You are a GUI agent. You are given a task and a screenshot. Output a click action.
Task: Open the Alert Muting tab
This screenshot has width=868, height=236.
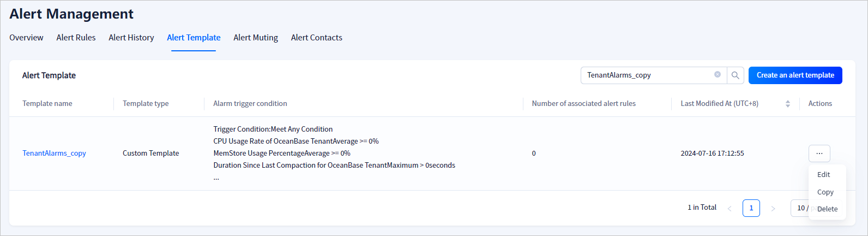pos(255,38)
